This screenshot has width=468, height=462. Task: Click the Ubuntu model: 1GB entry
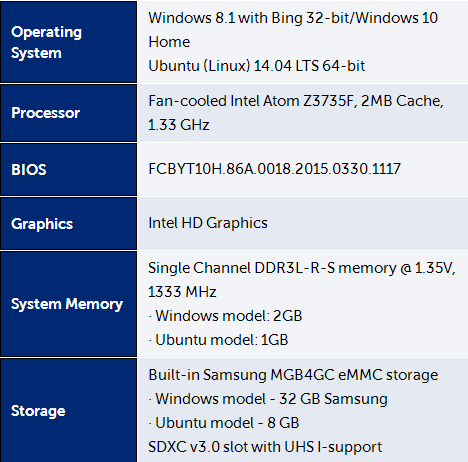[x=218, y=340]
